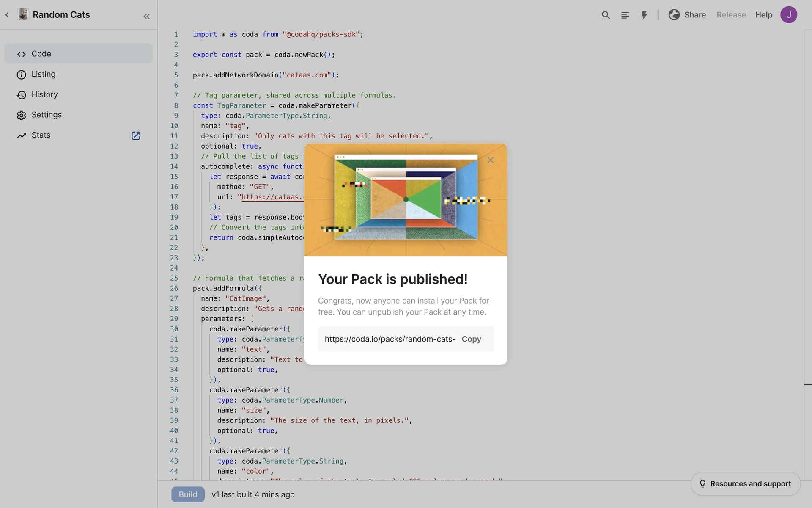This screenshot has height=508, width=812.
Task: Click the Random Cats pack thumbnail
Action: 23,14
